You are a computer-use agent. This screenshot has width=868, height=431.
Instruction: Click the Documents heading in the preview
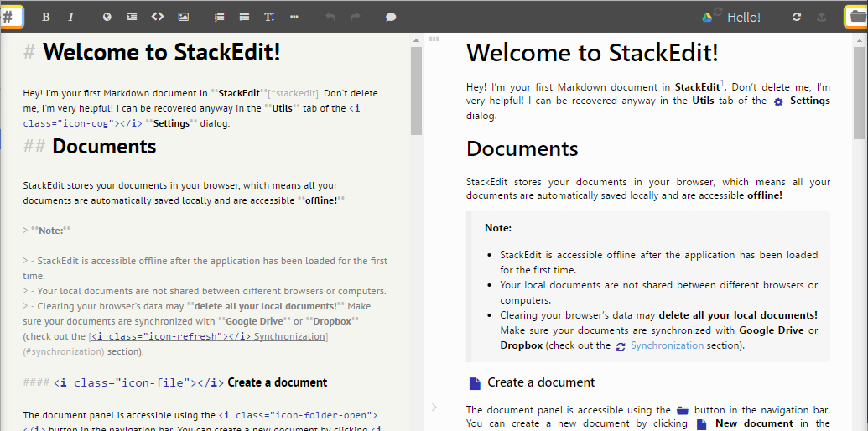point(522,148)
